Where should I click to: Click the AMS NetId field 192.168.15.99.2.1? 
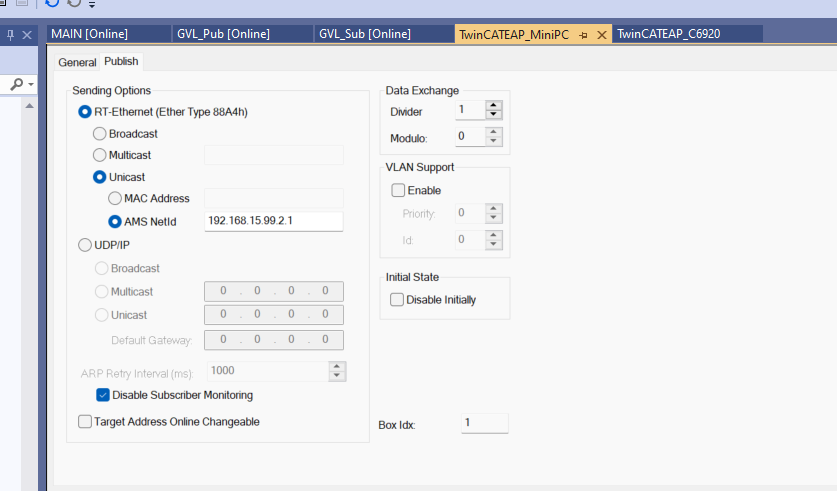(274, 221)
